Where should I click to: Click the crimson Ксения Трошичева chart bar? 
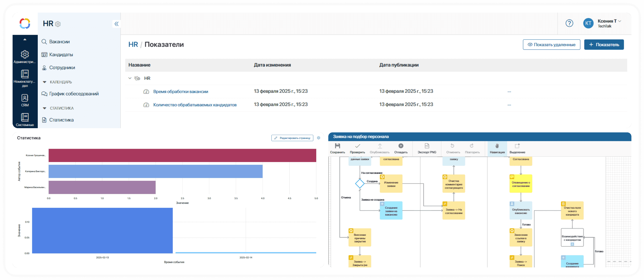point(182,155)
